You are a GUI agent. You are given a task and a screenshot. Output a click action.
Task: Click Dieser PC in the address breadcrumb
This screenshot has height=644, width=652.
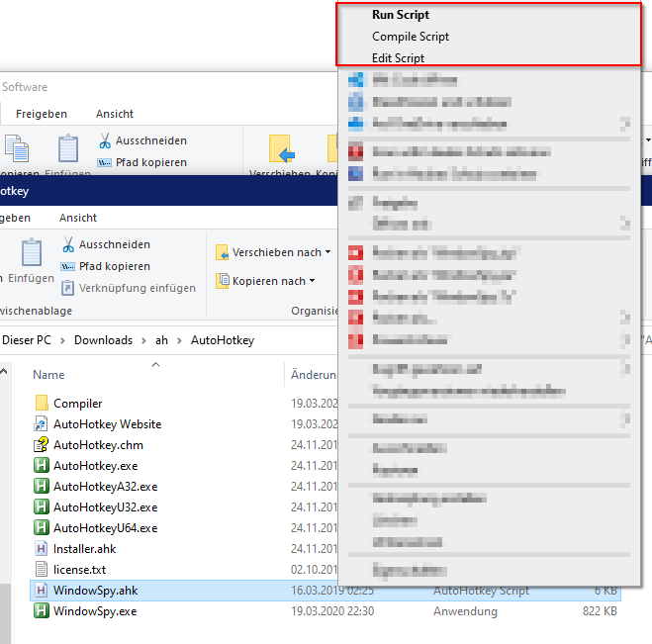27,340
